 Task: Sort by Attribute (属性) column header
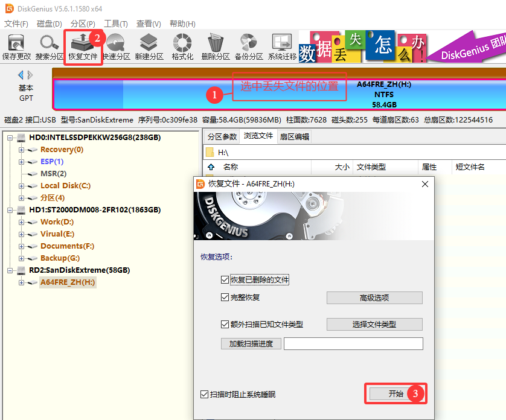[x=429, y=167]
